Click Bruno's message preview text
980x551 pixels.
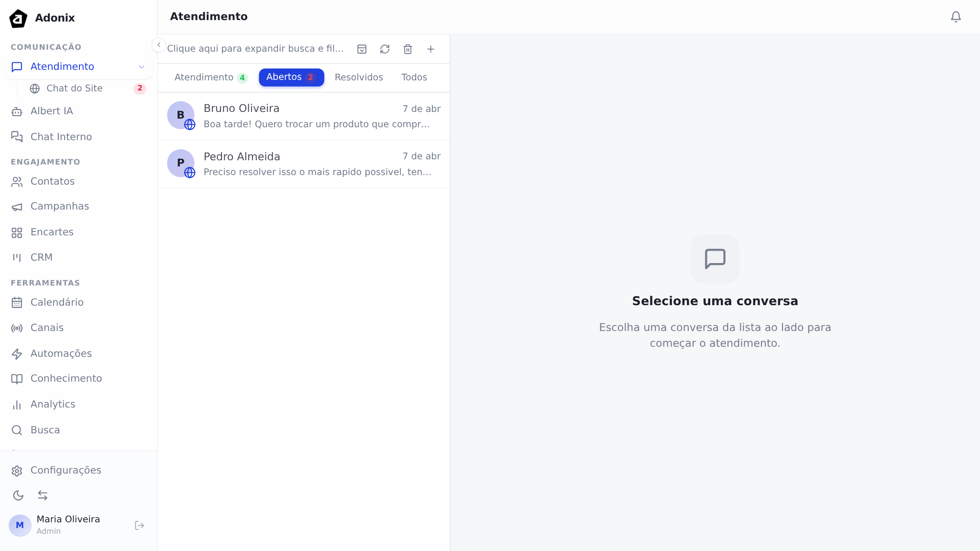pyautogui.click(x=317, y=124)
